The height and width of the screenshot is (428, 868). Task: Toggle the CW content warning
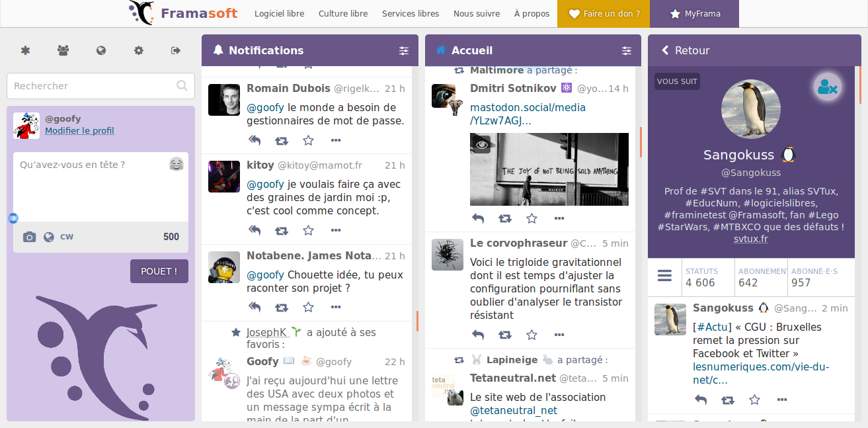click(x=67, y=237)
